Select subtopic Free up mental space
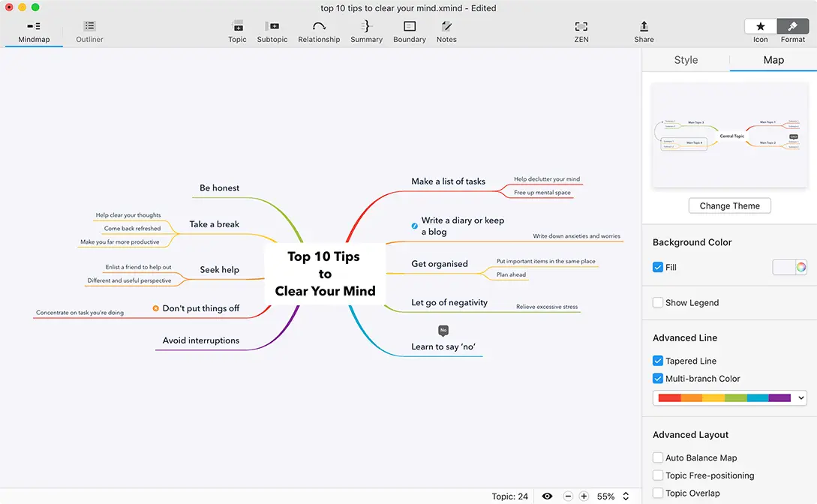 tap(542, 193)
